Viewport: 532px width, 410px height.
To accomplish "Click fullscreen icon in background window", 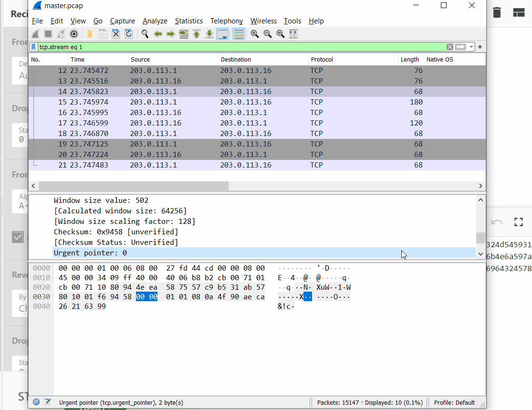I will (x=519, y=222).
